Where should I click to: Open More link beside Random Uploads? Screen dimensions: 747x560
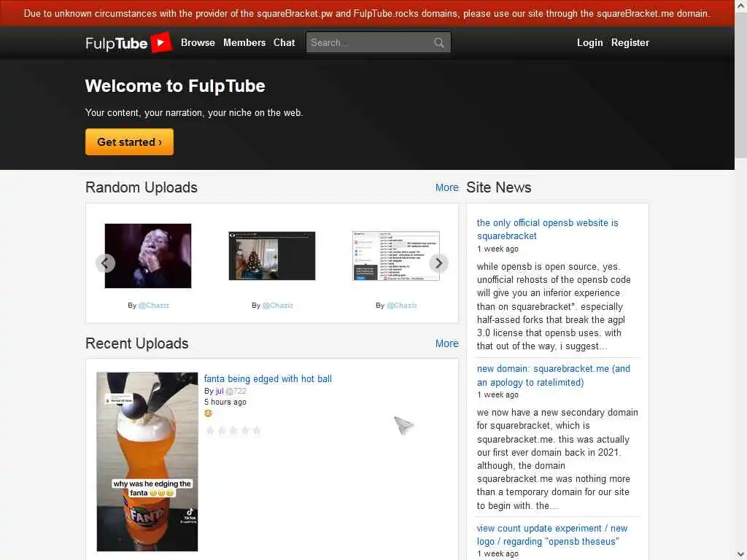point(447,187)
